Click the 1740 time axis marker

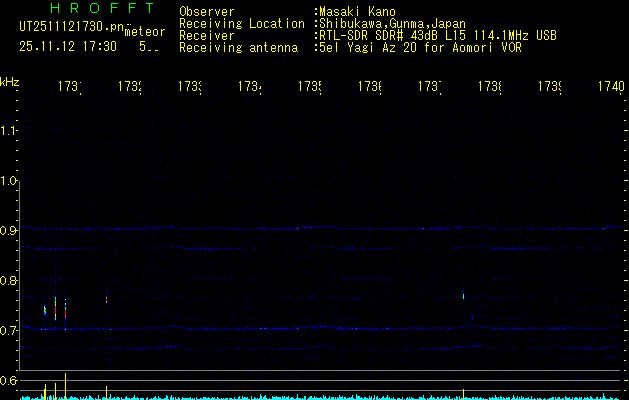click(x=610, y=88)
